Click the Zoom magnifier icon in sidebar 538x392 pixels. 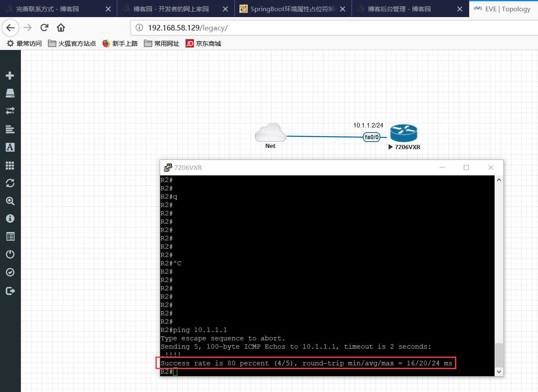(10, 201)
